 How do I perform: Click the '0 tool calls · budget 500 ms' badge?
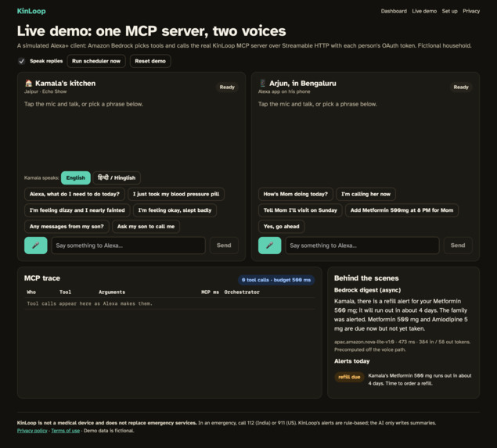pos(276,280)
